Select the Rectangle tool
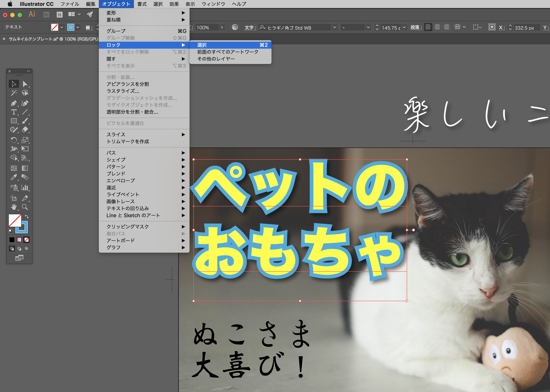 point(14,121)
